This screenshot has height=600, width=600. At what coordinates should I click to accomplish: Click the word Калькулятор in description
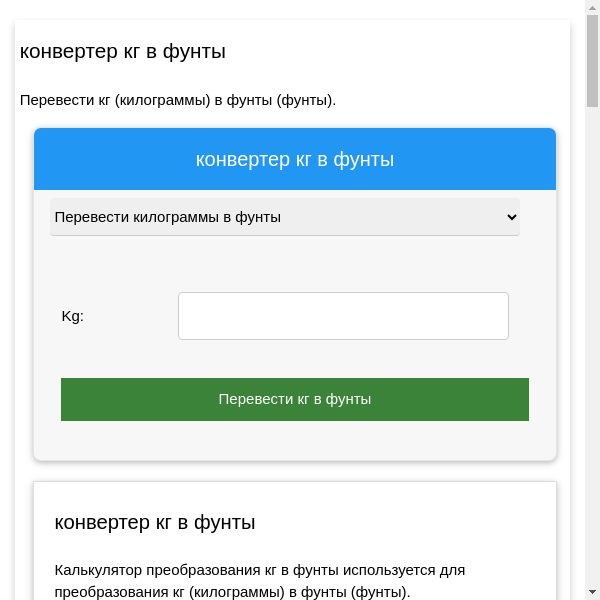[98, 570]
